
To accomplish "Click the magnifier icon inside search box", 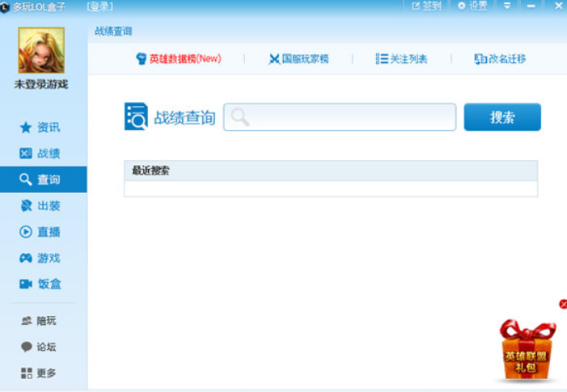I will click(240, 117).
